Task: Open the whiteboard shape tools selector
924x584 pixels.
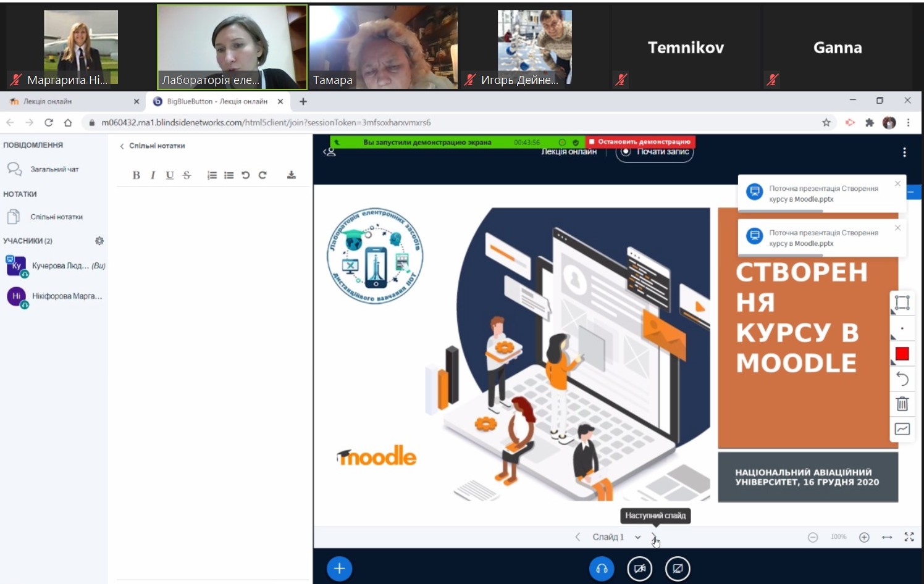Action: point(902,302)
